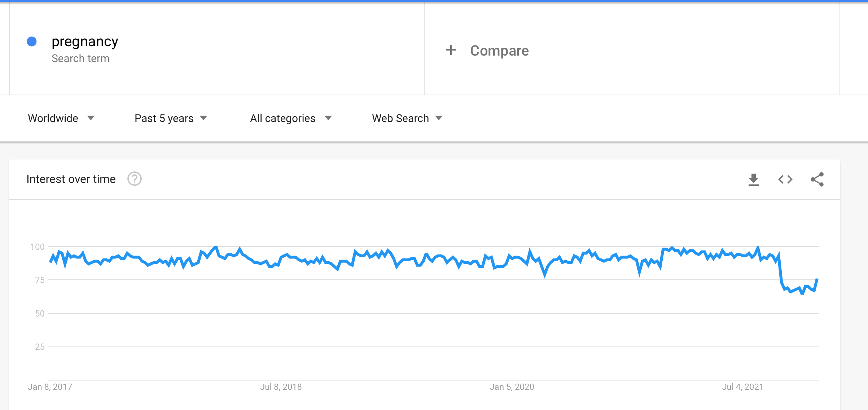Click the share icon
Image resolution: width=868 pixels, height=410 pixels.
[817, 179]
